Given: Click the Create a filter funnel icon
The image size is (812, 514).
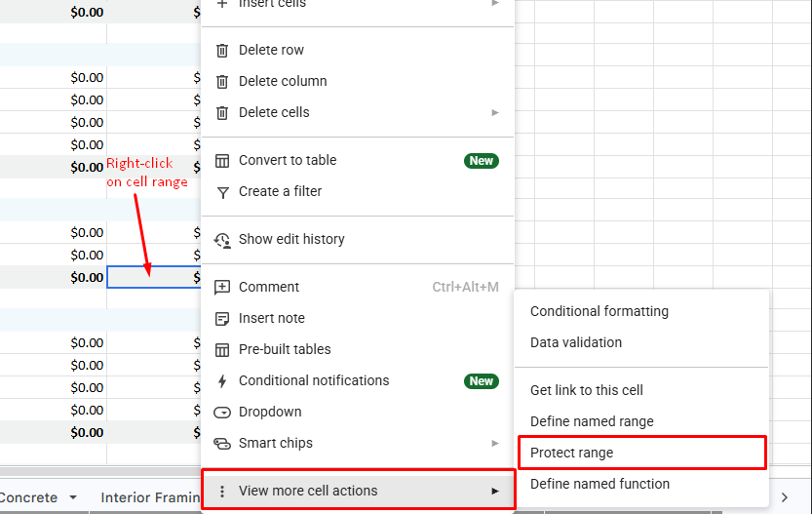Looking at the screenshot, I should [x=222, y=193].
